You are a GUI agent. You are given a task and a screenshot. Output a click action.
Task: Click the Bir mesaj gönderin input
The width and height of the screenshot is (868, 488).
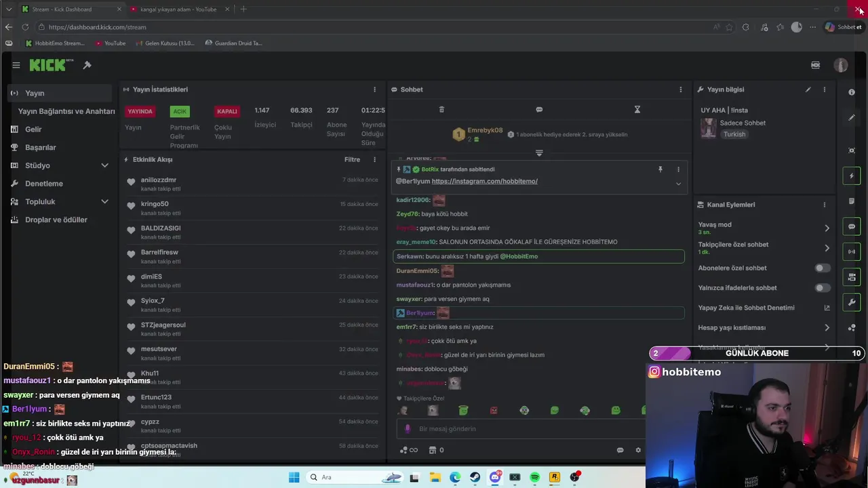tap(522, 429)
